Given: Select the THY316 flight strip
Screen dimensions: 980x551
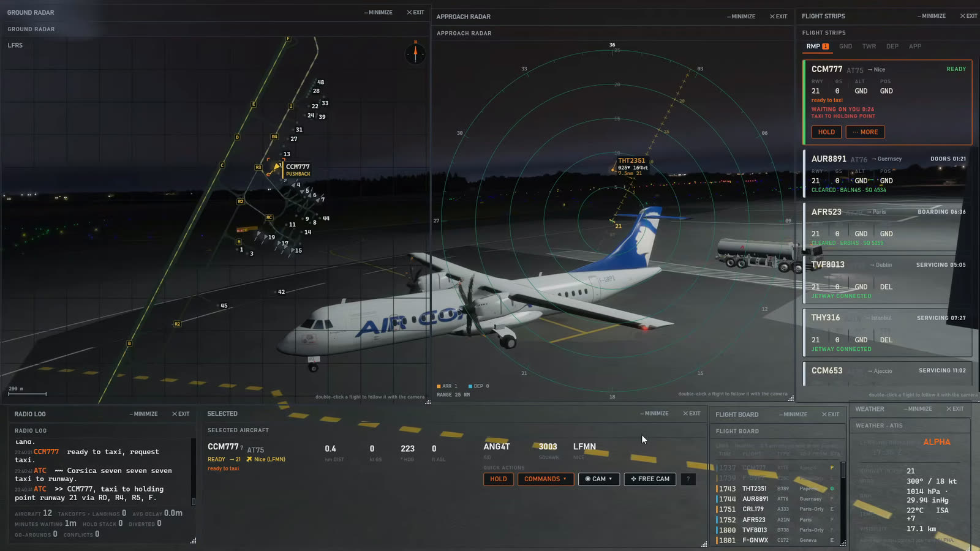Looking at the screenshot, I should [888, 333].
